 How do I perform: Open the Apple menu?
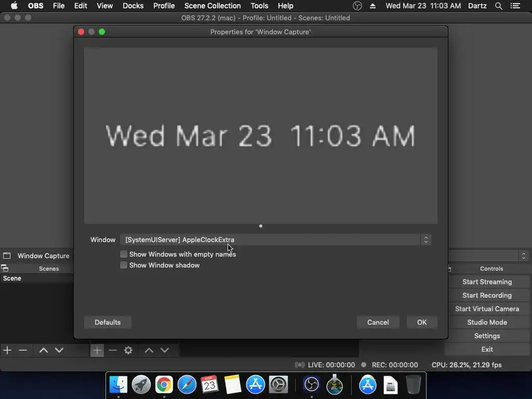pos(14,6)
